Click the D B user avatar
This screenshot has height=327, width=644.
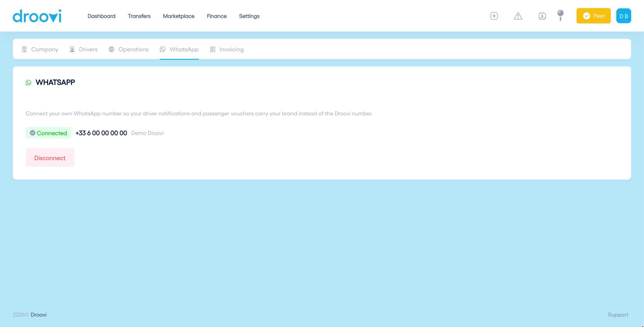624,16
